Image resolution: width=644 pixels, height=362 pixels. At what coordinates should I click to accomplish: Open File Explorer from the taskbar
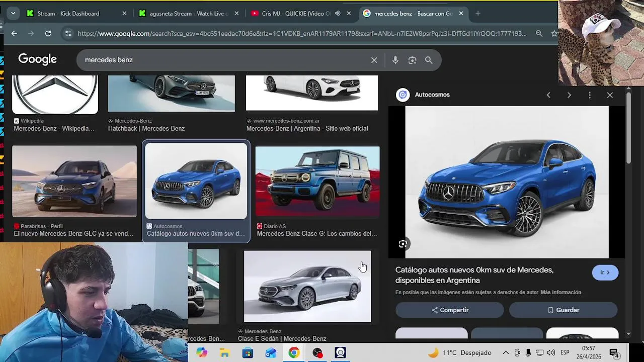coord(224,353)
